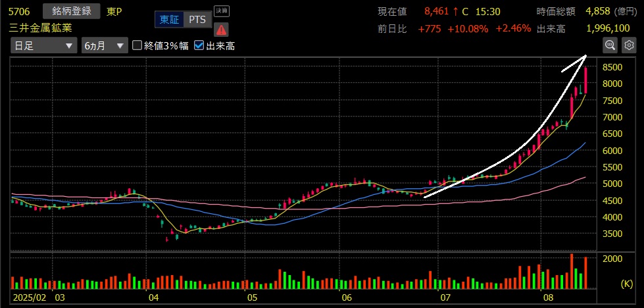
Task: Click the magnifier zoom icon
Action: pos(610,45)
